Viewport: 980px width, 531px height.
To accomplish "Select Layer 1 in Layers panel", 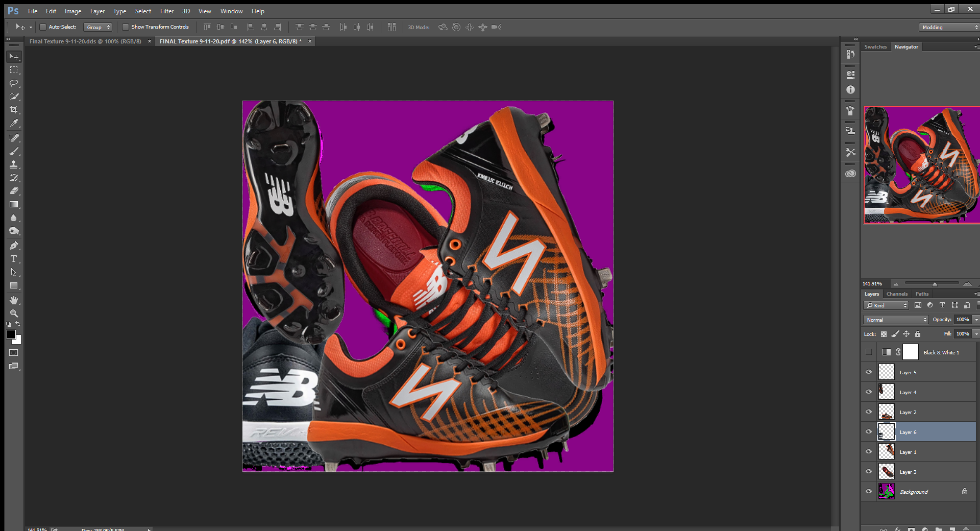I will pos(918,452).
